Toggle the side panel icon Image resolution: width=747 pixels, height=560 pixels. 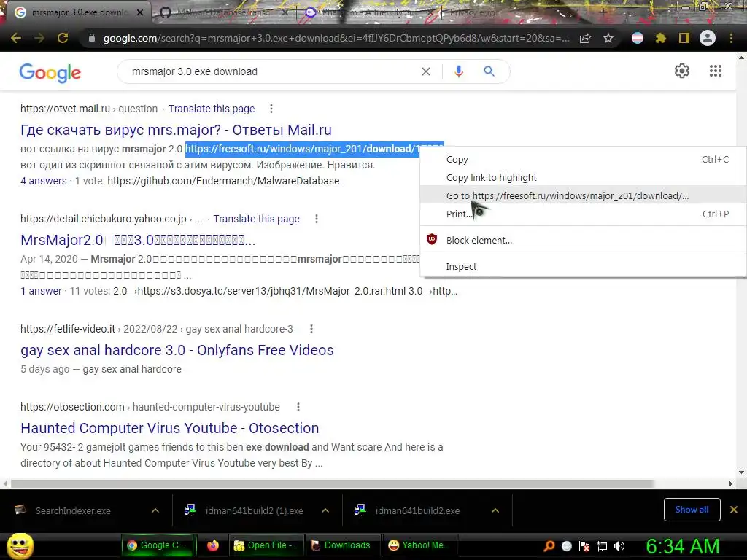pyautogui.click(x=684, y=38)
